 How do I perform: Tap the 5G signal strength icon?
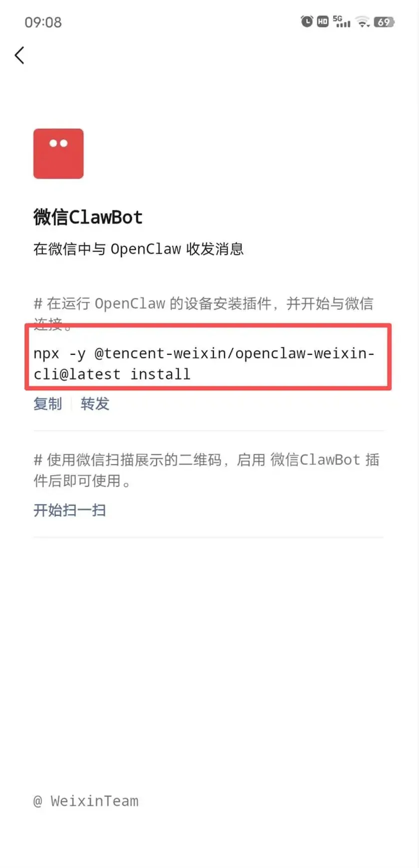pos(342,21)
